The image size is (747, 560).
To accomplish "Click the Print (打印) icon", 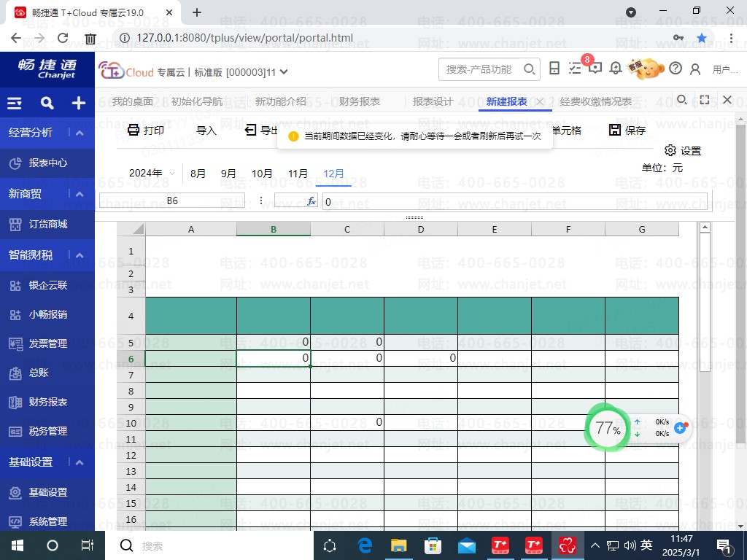I will click(x=133, y=131).
